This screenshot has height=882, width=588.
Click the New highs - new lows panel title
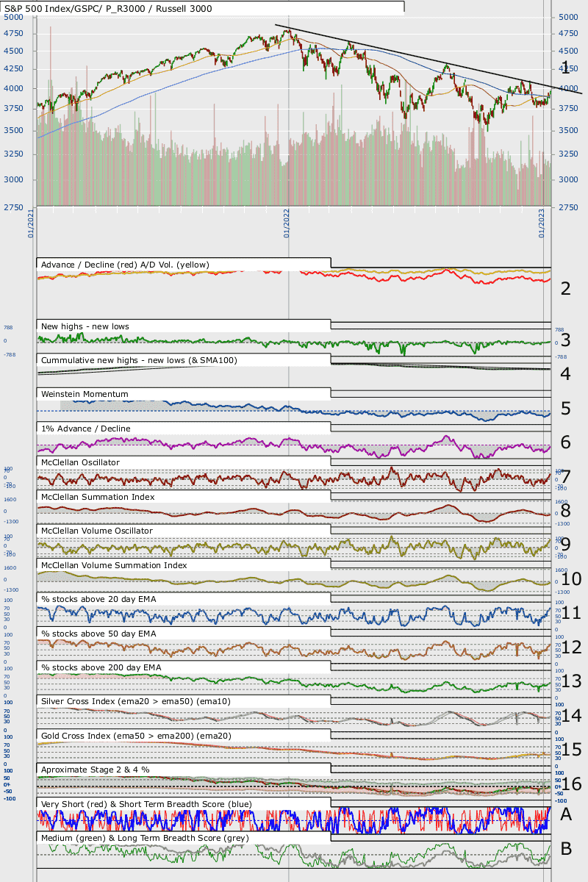pyautogui.click(x=85, y=326)
